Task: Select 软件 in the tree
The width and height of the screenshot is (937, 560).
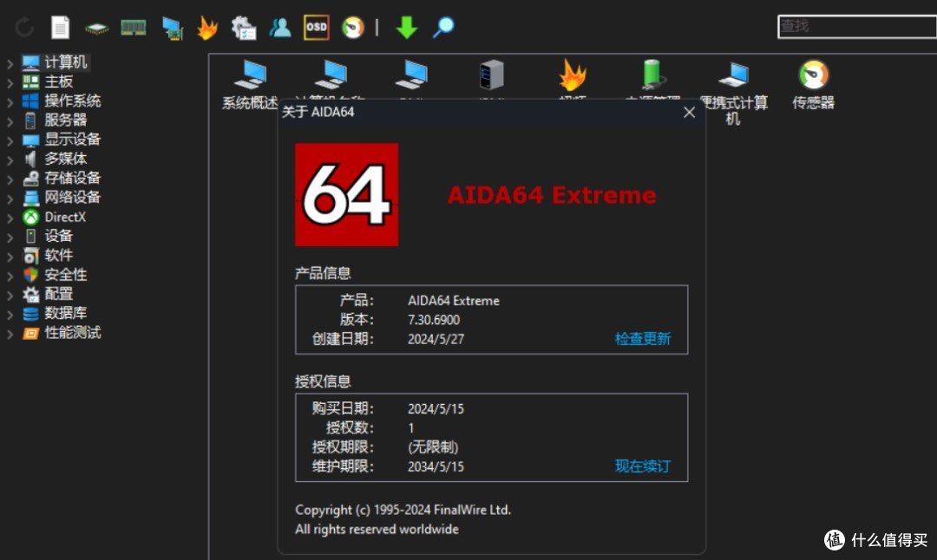Action: point(59,255)
